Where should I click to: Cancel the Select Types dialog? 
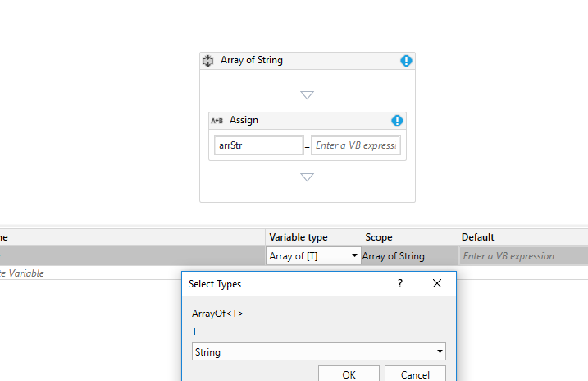415,374
